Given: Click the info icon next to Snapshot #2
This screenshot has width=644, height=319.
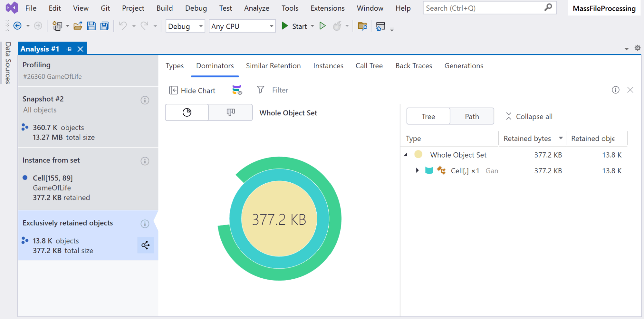Looking at the screenshot, I should (145, 100).
